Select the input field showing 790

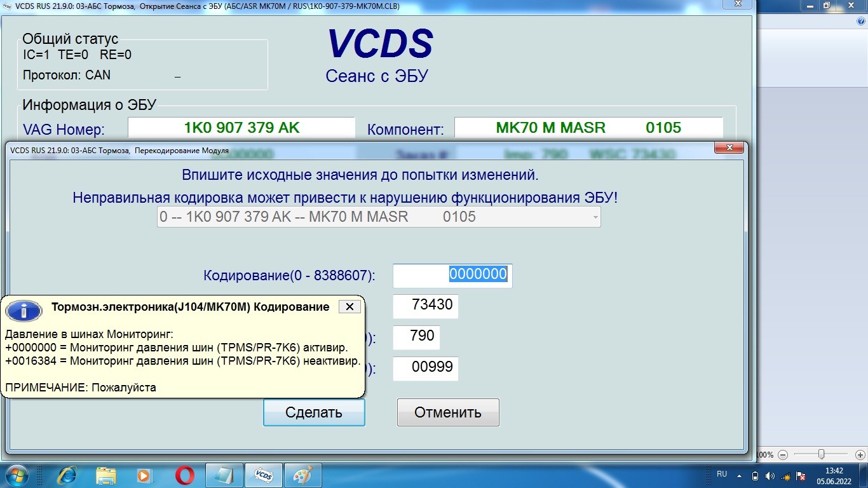point(416,337)
